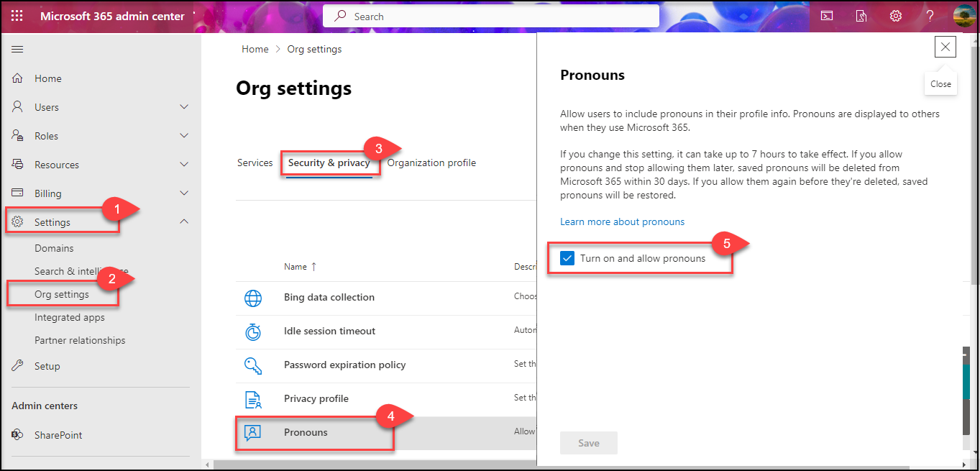
Task: Expand the Roles navigation section
Action: pos(184,136)
